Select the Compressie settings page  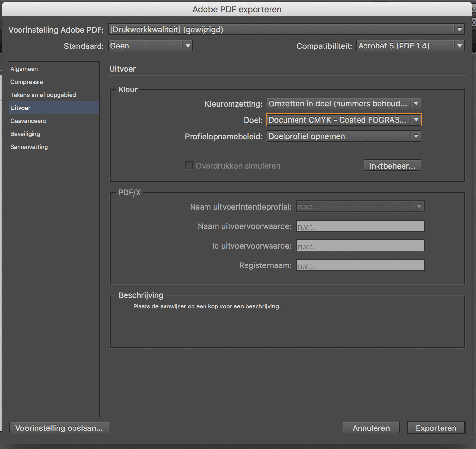[27, 82]
